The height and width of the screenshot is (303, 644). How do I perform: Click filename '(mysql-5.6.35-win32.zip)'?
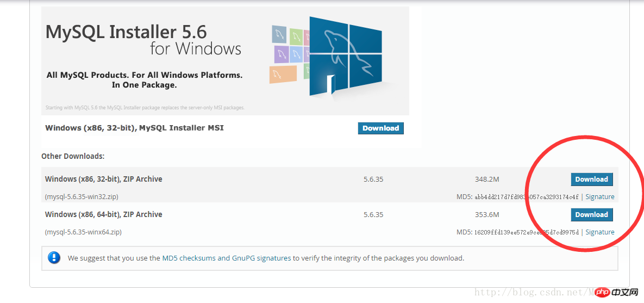click(x=82, y=196)
